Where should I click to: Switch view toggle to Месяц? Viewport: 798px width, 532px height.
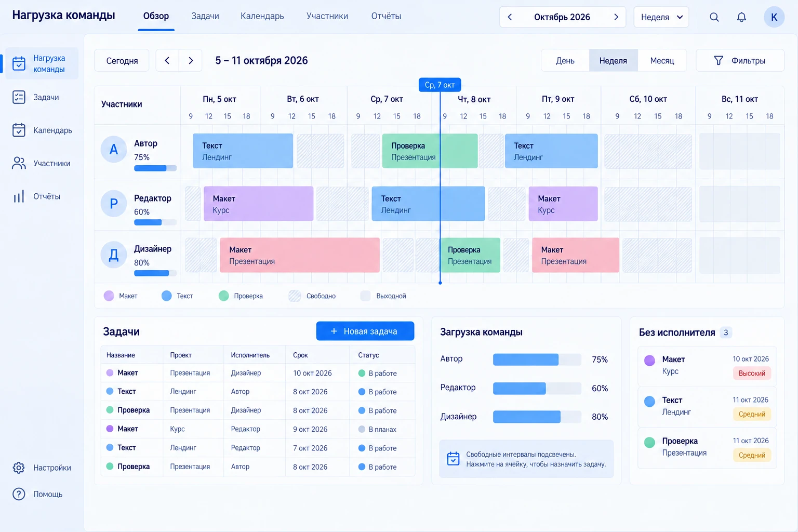click(x=662, y=61)
